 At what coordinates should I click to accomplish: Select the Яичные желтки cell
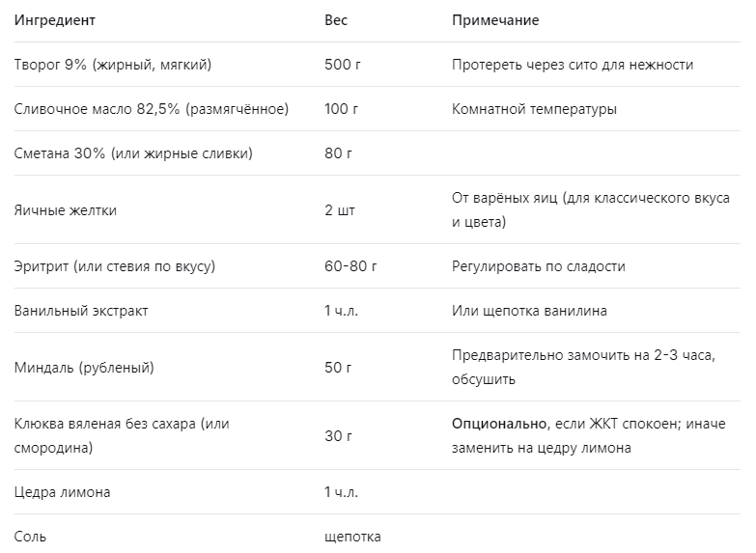tap(66, 210)
